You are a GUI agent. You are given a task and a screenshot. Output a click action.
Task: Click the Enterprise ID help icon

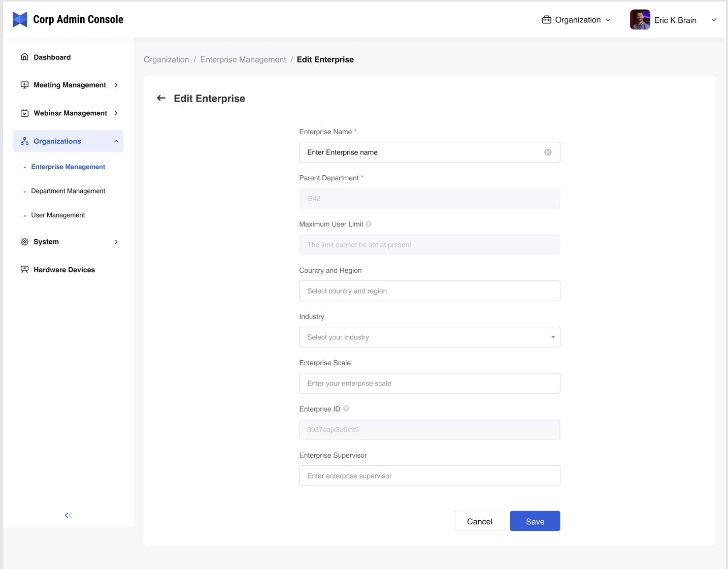tap(346, 408)
